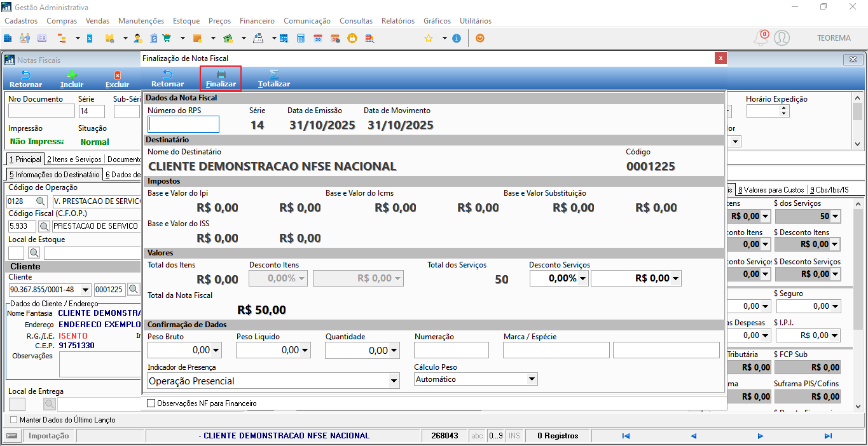Click Totalizar in the Finalização dialog
This screenshot has width=868, height=446.
click(x=274, y=79)
